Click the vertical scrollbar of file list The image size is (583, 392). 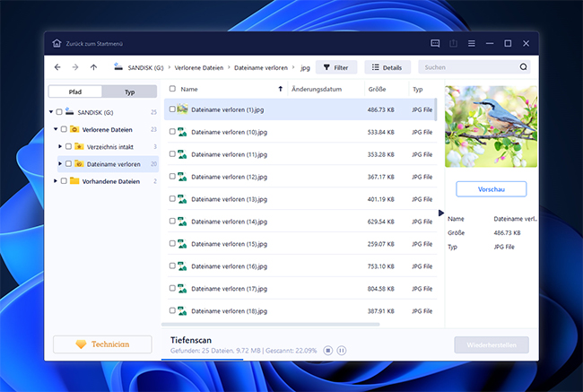pyautogui.click(x=435, y=109)
